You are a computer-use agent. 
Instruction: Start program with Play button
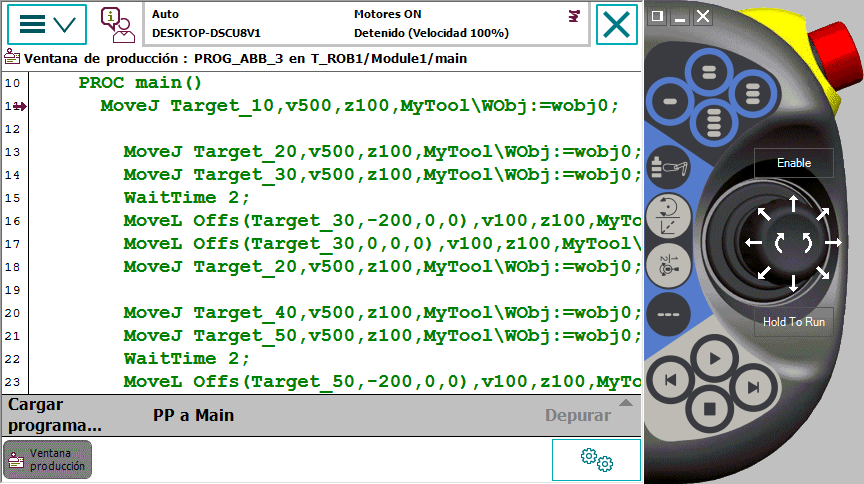(715, 359)
